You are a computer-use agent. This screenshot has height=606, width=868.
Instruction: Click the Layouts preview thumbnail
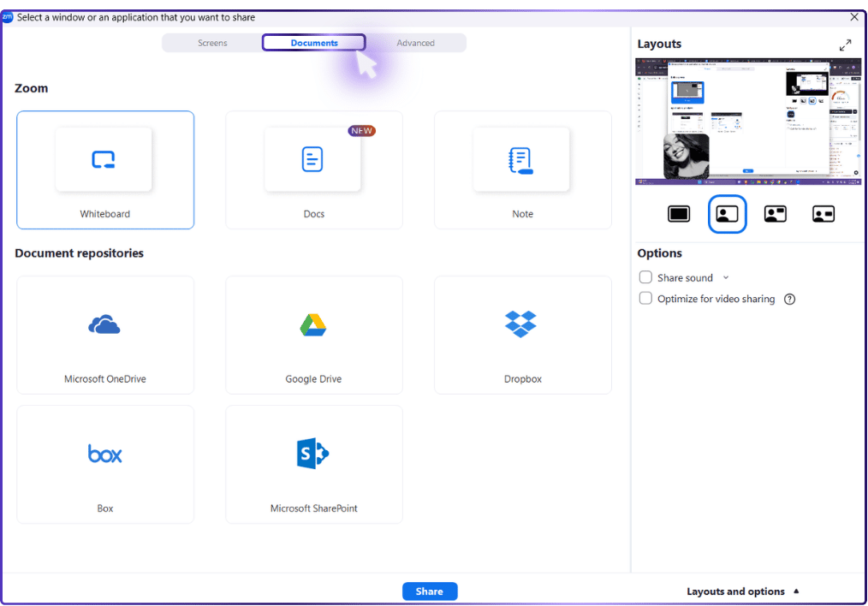(x=748, y=122)
